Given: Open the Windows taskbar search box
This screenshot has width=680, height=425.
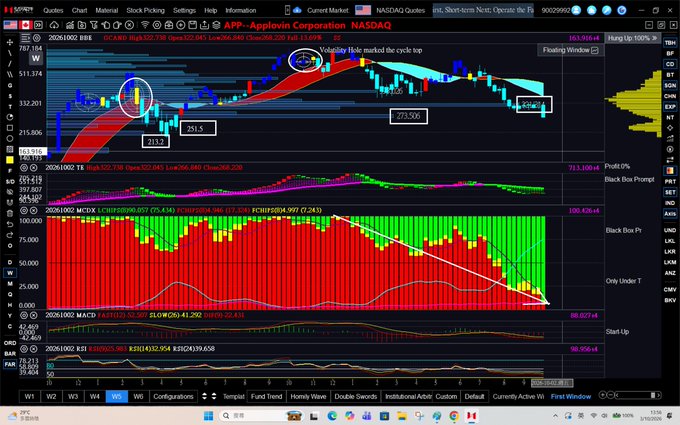Looking at the screenshot, I should 262,415.
